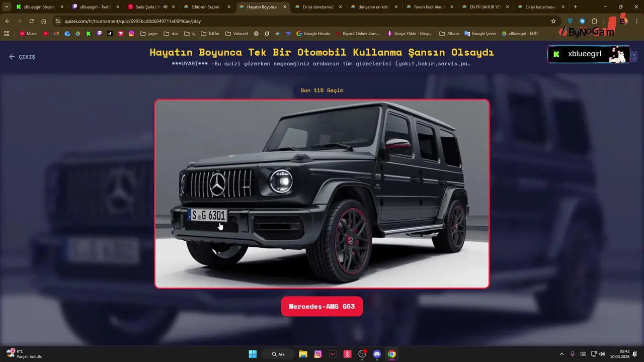Open the RigorZ Online Zom... bookmark
Viewport: 644px width, 362px height.
pyautogui.click(x=357, y=34)
